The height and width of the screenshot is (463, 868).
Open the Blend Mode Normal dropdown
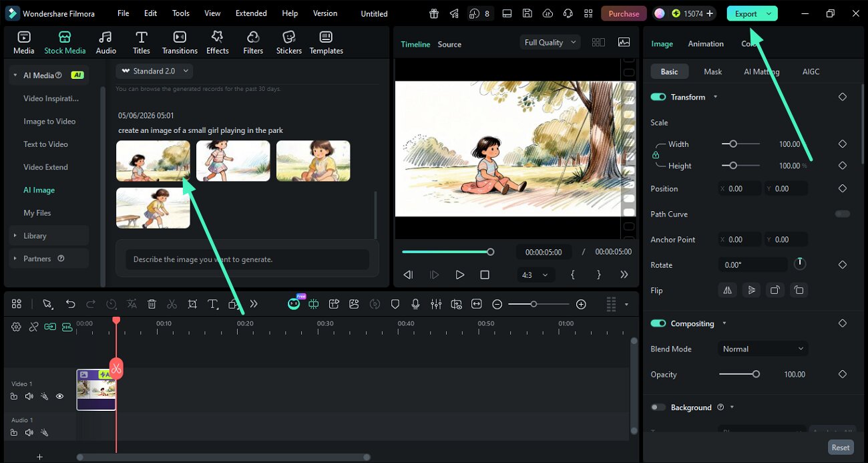pos(763,349)
